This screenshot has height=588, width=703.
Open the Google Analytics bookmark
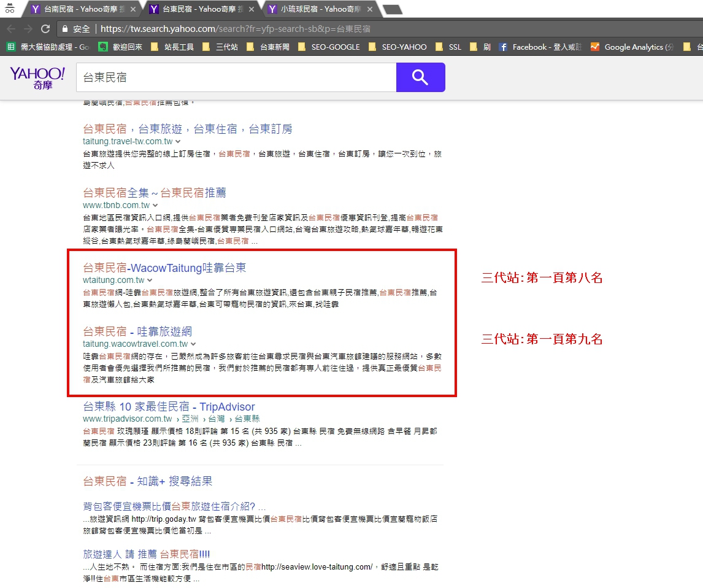[632, 47]
